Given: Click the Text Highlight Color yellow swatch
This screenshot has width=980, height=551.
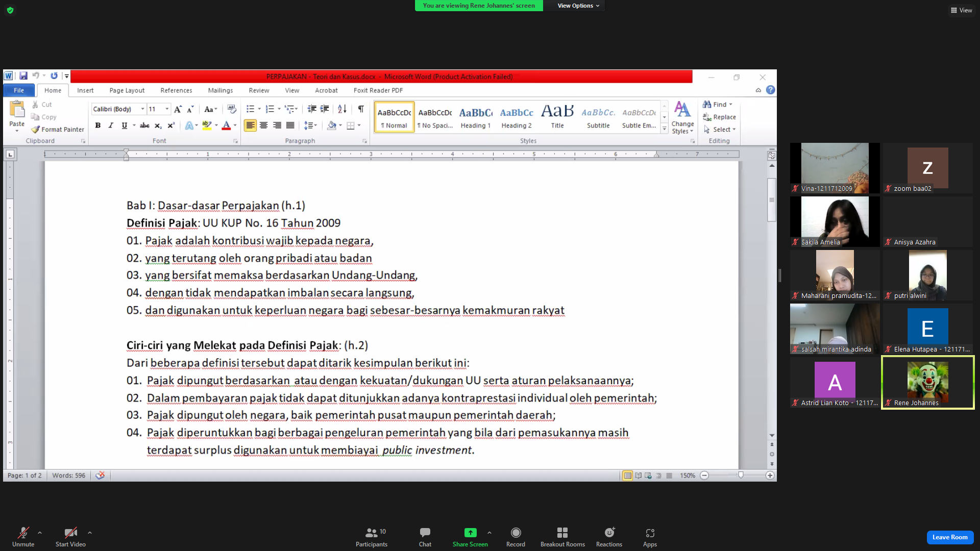Looking at the screenshot, I should (207, 126).
